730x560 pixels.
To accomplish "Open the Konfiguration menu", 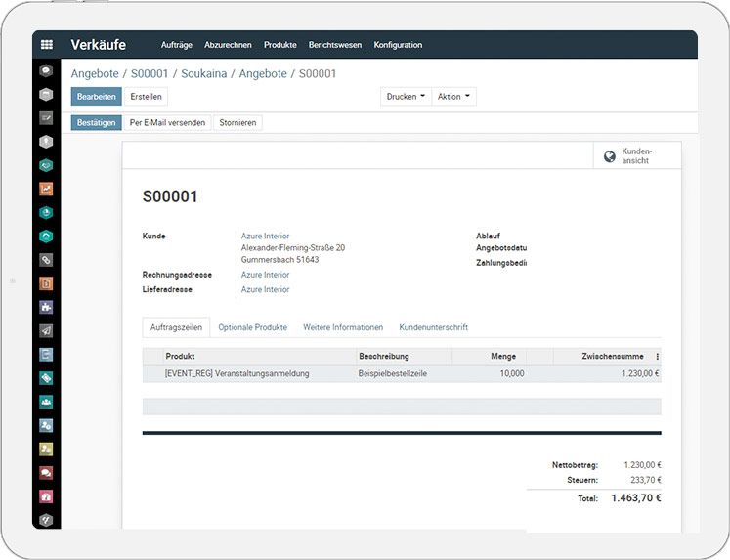I will point(398,45).
